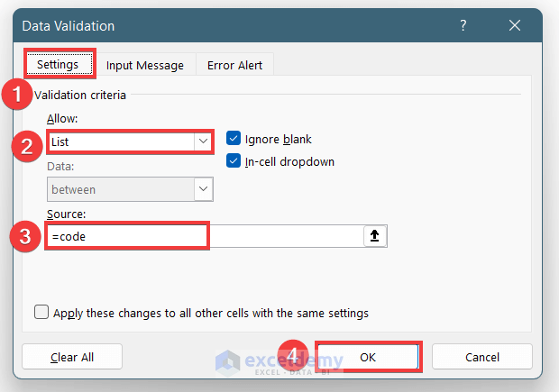
Task: Uncheck the In-cell dropdown checkbox
Action: pos(234,161)
